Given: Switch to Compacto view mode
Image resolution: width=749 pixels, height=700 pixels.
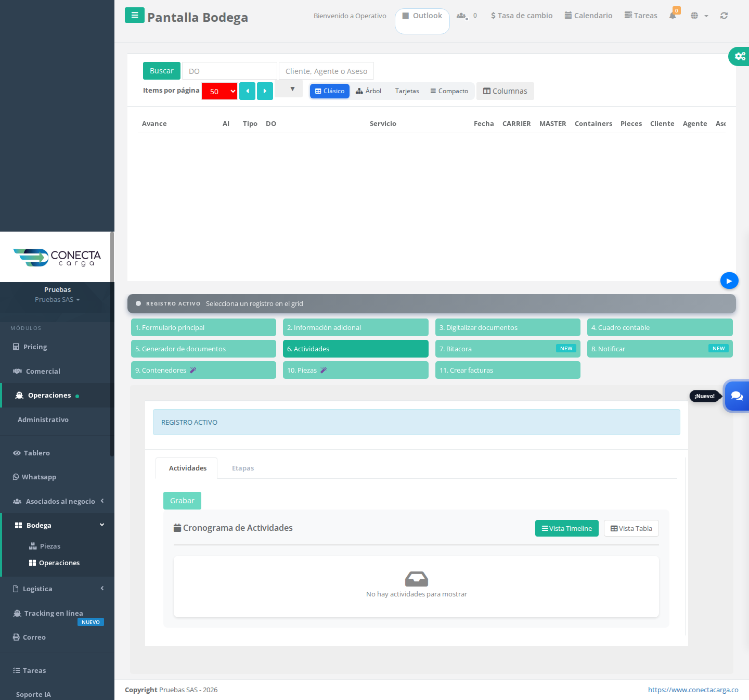Looking at the screenshot, I should point(449,91).
